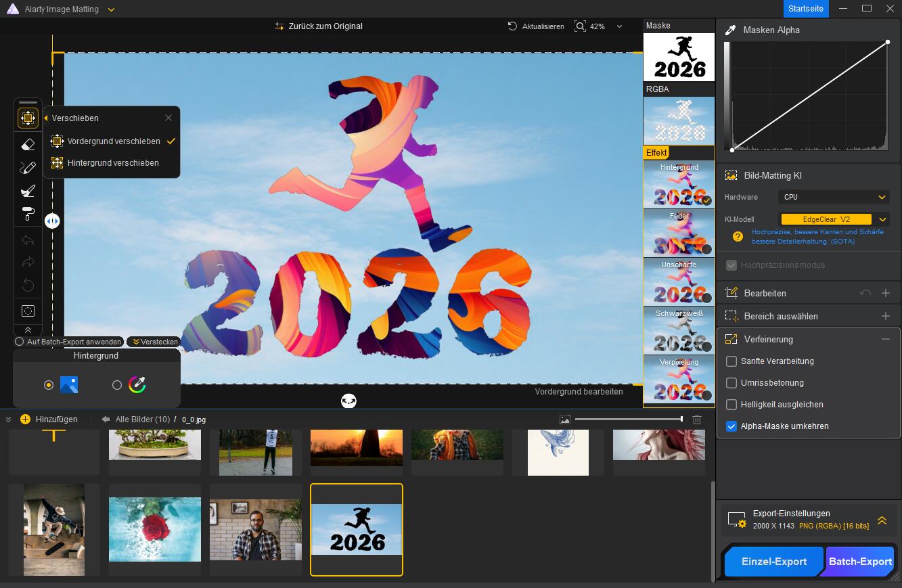
Task: Click the Verschieben move tool icon
Action: (x=28, y=118)
